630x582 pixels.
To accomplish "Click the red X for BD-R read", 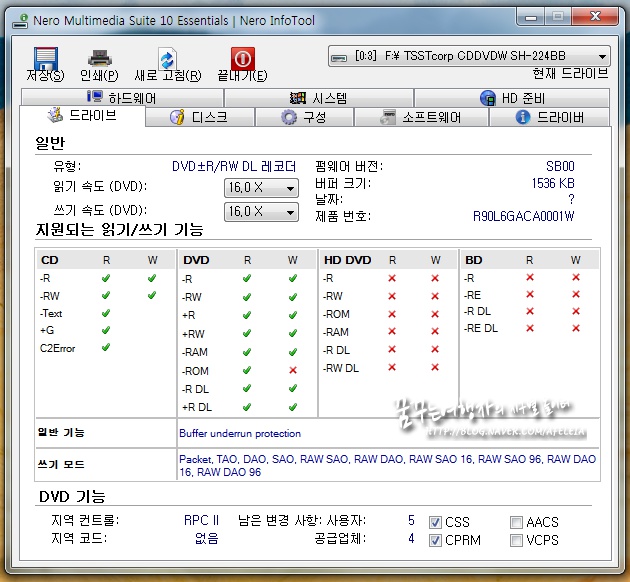I will point(530,277).
